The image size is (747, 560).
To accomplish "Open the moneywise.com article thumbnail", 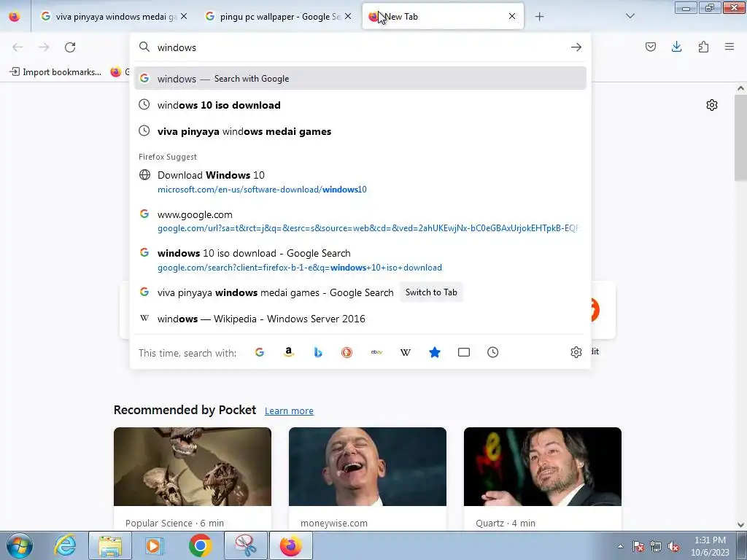I will click(x=368, y=467).
